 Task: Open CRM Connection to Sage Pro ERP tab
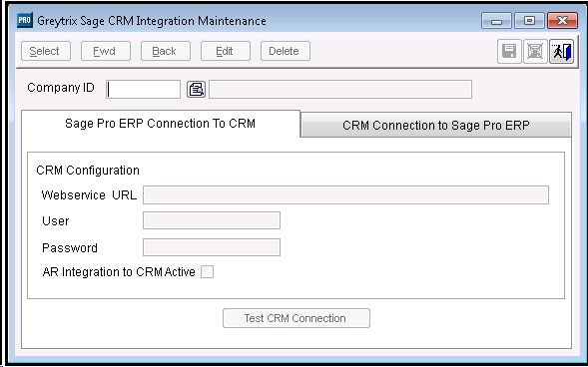click(435, 125)
